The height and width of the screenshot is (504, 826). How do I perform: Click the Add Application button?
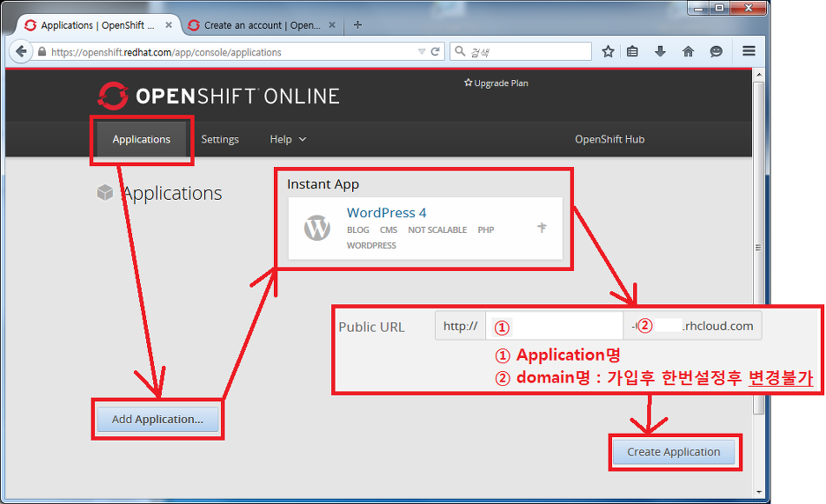(157, 419)
